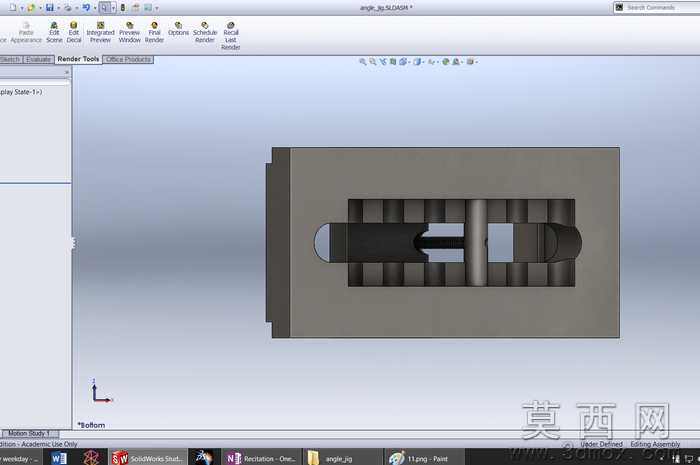Click Zoom to Fit in the view toolbar
Image resolution: width=700 pixels, height=465 pixels.
tap(362, 62)
